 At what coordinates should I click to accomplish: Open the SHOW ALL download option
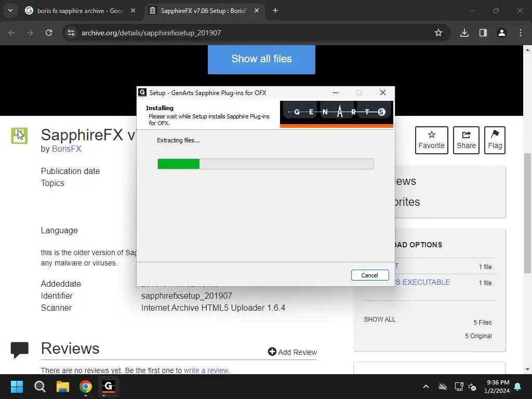(x=380, y=320)
